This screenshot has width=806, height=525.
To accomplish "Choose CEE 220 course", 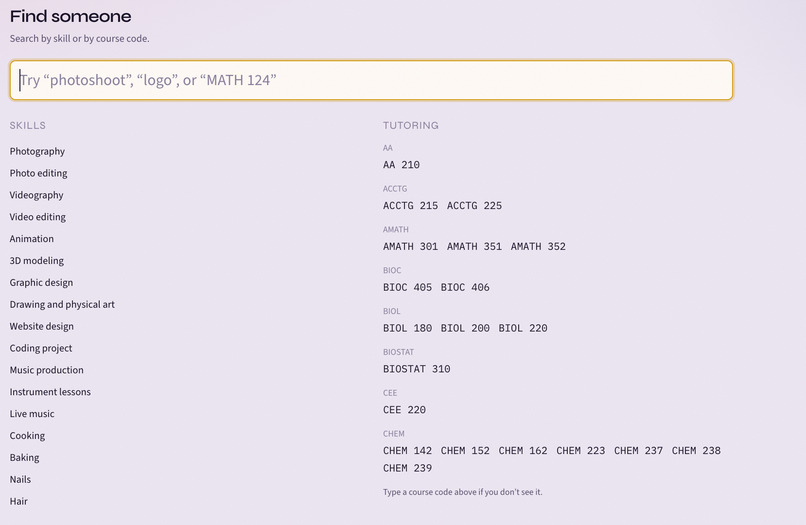I will pyautogui.click(x=405, y=410).
